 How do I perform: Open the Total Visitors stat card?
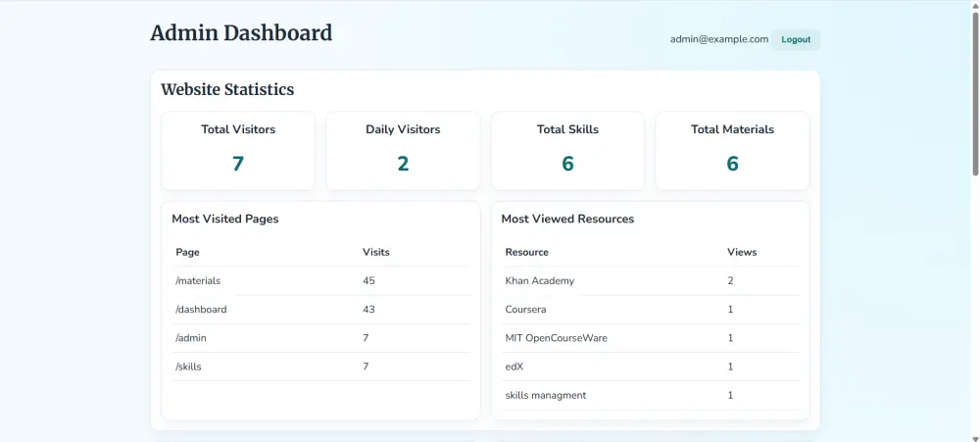(238, 150)
